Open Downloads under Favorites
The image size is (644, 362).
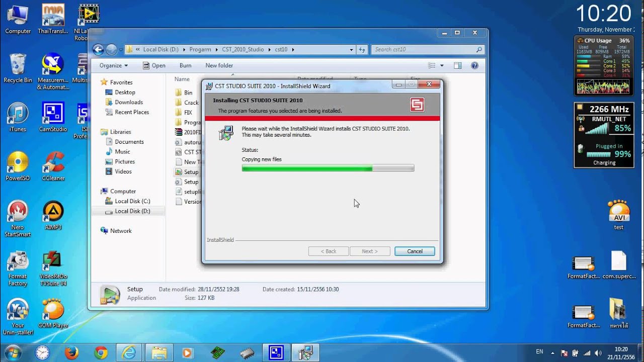129,102
